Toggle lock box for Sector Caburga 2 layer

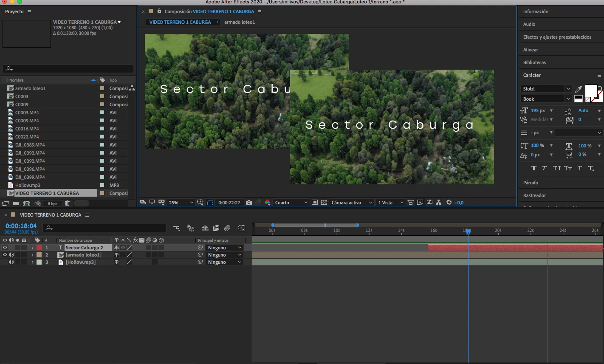click(x=24, y=248)
